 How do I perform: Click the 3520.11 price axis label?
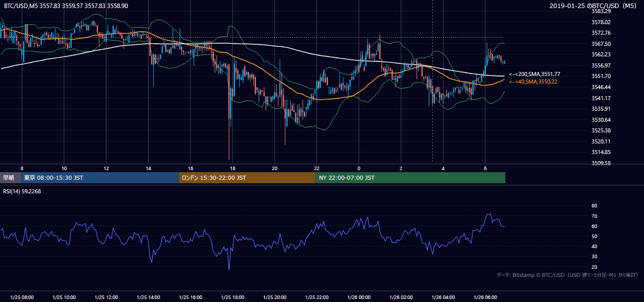tap(602, 141)
